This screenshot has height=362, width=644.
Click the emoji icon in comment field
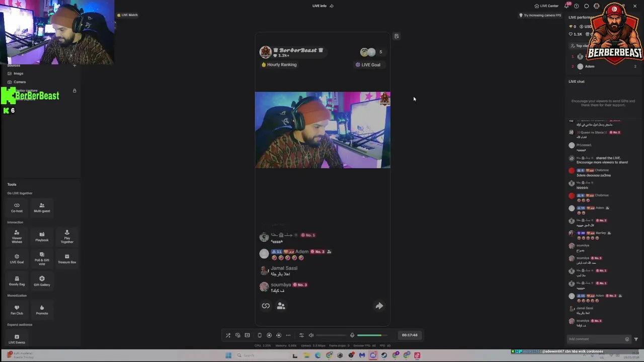pos(627,339)
